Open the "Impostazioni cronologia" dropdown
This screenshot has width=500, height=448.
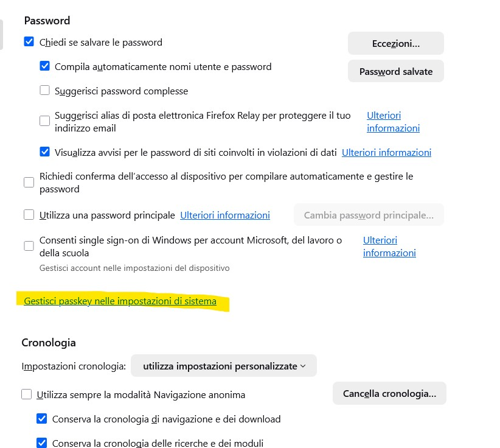[x=224, y=366]
